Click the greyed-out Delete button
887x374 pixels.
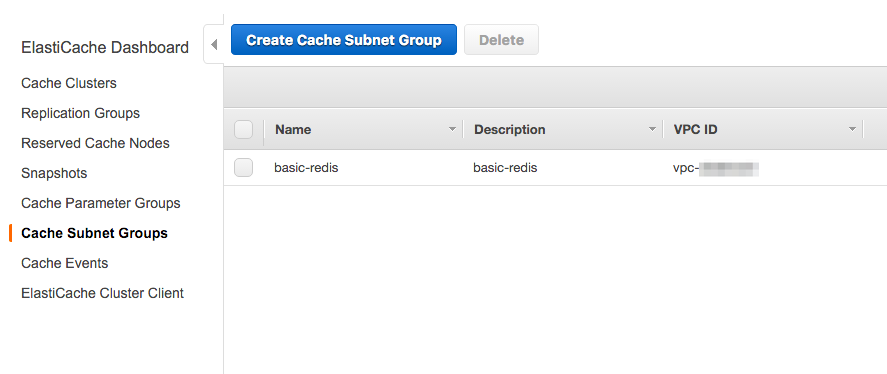click(501, 40)
